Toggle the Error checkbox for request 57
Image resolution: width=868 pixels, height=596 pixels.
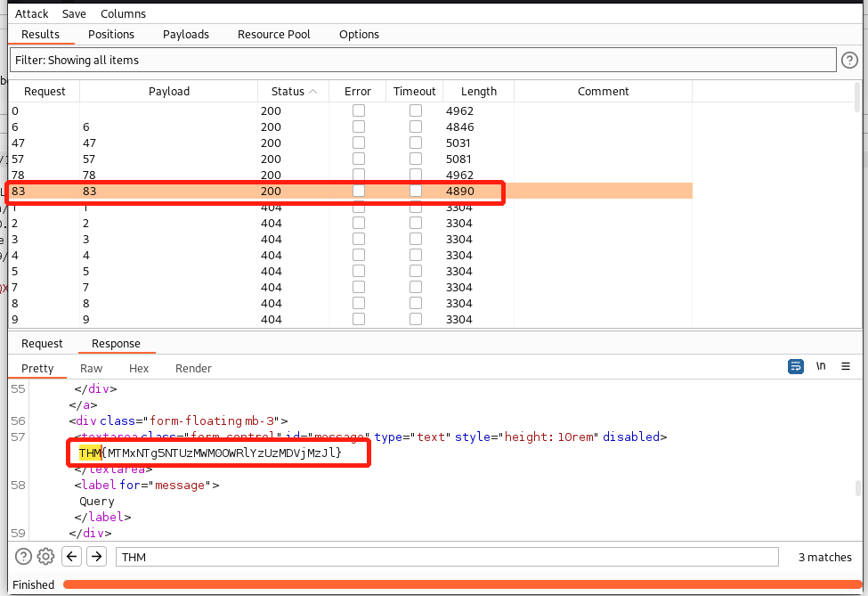point(358,159)
